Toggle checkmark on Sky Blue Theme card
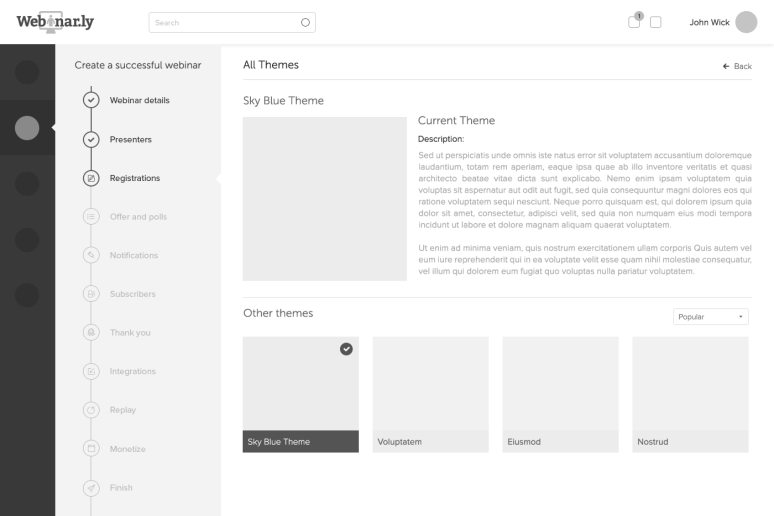Image resolution: width=774 pixels, height=516 pixels. 346,349
